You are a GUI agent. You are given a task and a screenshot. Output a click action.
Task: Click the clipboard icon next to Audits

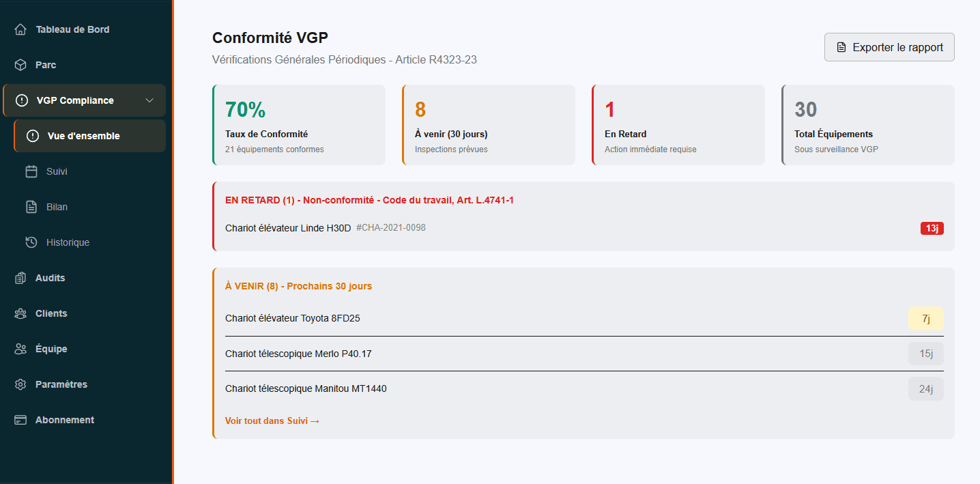point(20,278)
